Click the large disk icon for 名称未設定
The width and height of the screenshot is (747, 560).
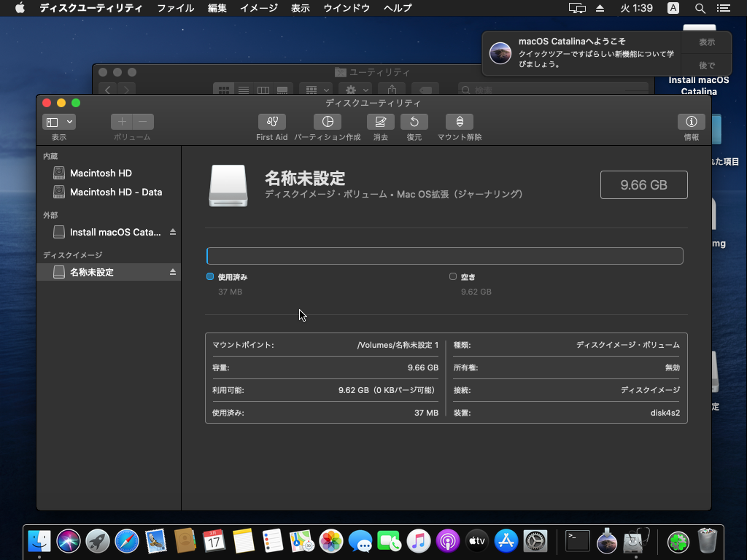pyautogui.click(x=228, y=186)
